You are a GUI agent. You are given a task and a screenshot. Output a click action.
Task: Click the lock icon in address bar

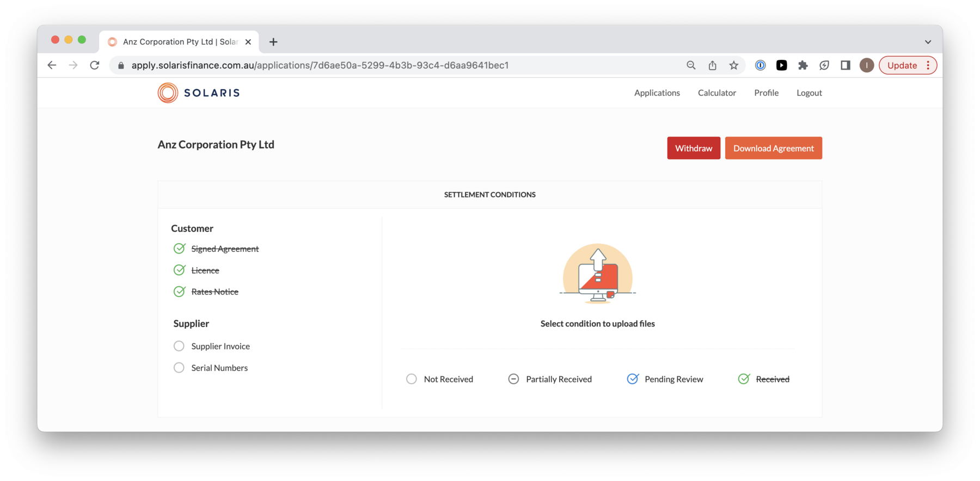coord(121,65)
